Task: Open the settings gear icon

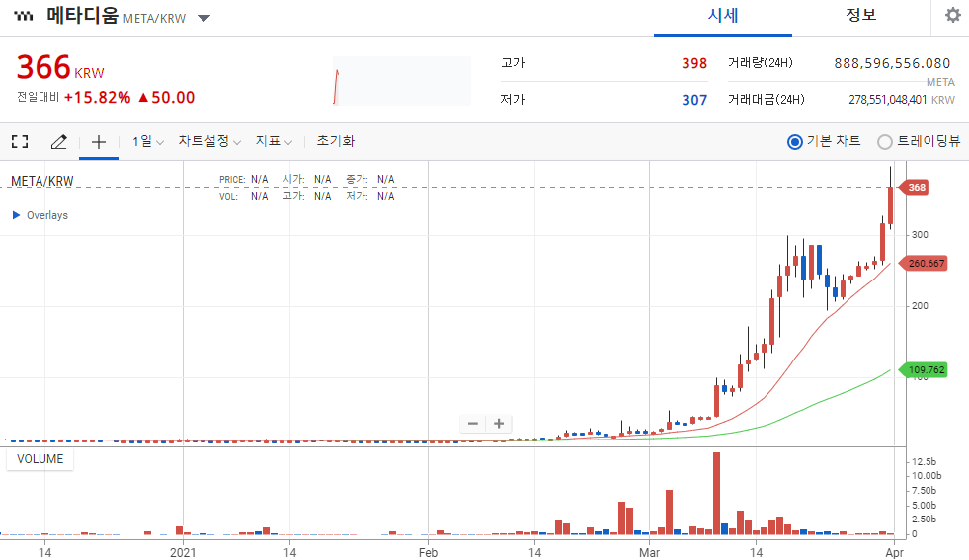Action: [953, 15]
